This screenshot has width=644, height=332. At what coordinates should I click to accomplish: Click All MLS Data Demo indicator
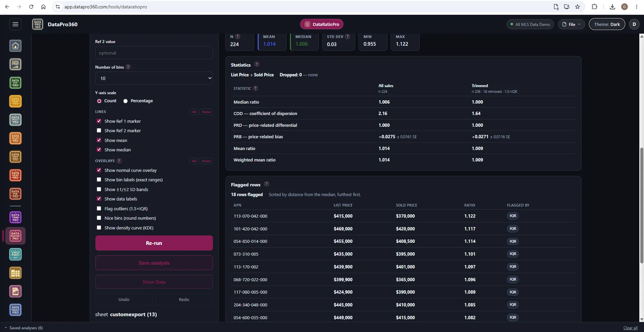530,24
